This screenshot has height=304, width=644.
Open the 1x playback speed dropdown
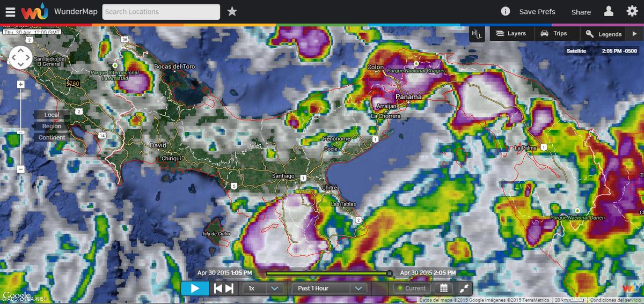point(263,288)
